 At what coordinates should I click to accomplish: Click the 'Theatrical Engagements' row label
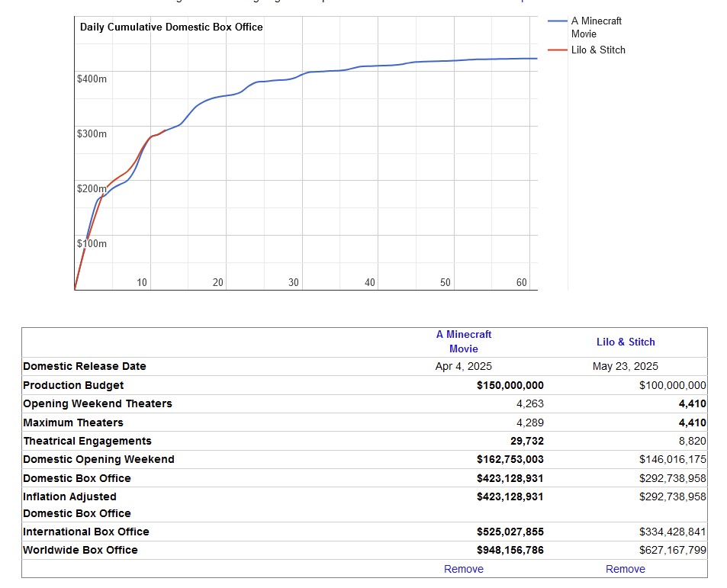pyautogui.click(x=88, y=441)
